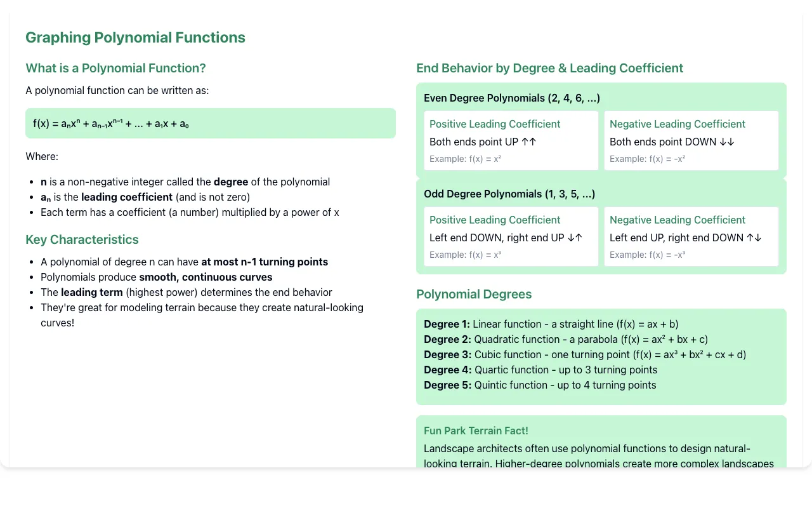The image size is (812, 508).
Task: Click the 'Left end UP, right end DOWN' text
Action: pos(686,237)
